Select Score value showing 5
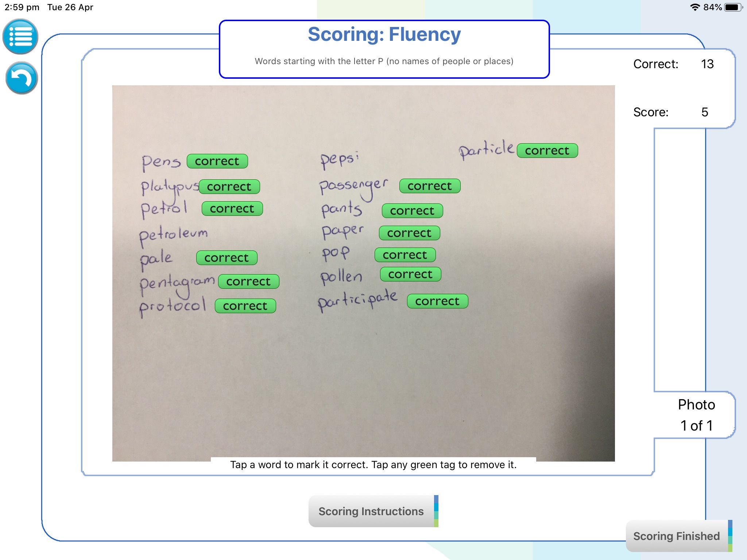Image resolution: width=747 pixels, height=560 pixels. click(705, 112)
